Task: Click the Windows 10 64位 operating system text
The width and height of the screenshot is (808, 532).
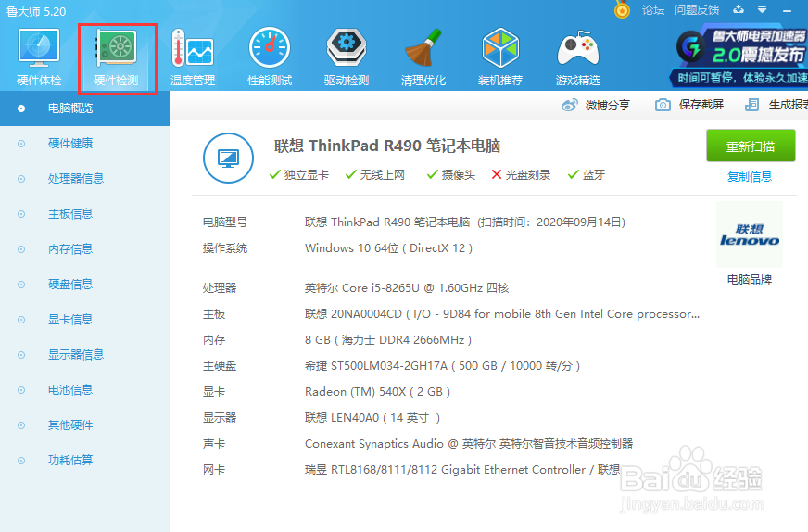Action: coord(388,248)
